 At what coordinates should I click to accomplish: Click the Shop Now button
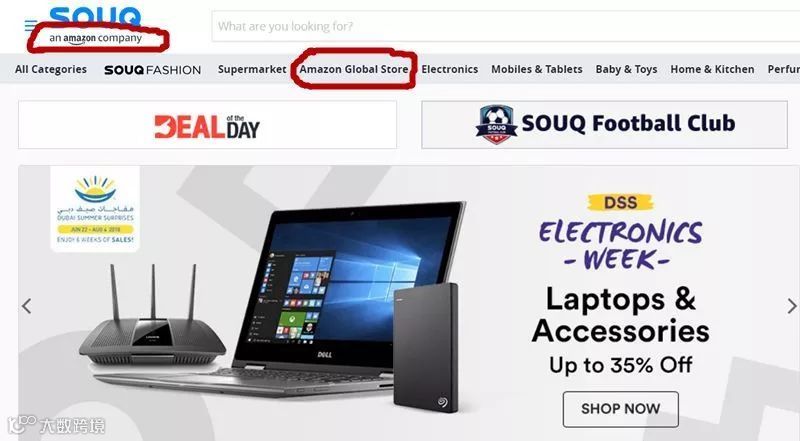[x=620, y=409]
